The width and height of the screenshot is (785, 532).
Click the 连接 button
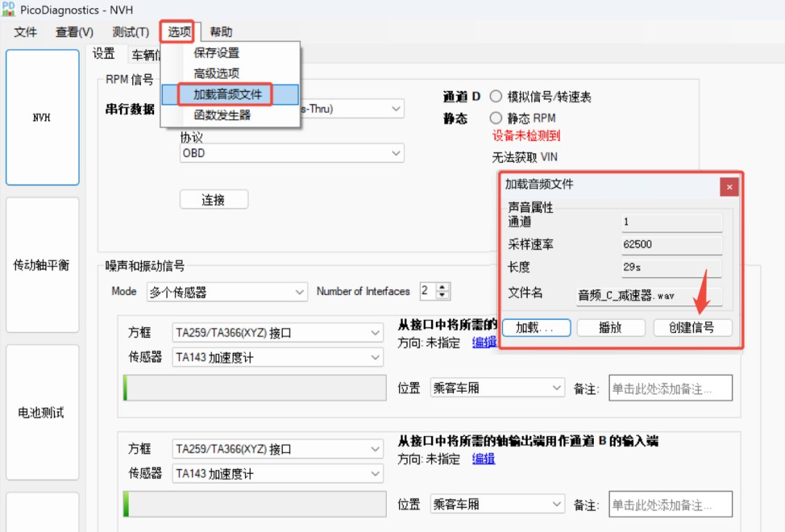coord(214,200)
